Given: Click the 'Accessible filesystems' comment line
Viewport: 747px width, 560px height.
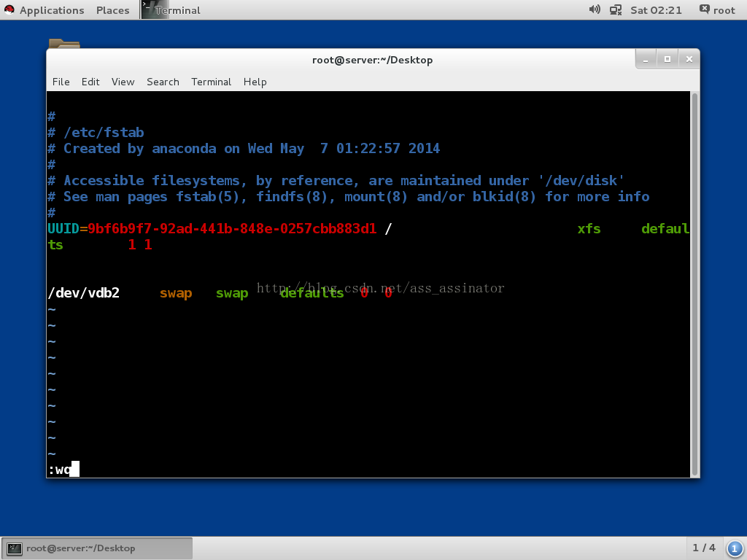Looking at the screenshot, I should [336, 181].
